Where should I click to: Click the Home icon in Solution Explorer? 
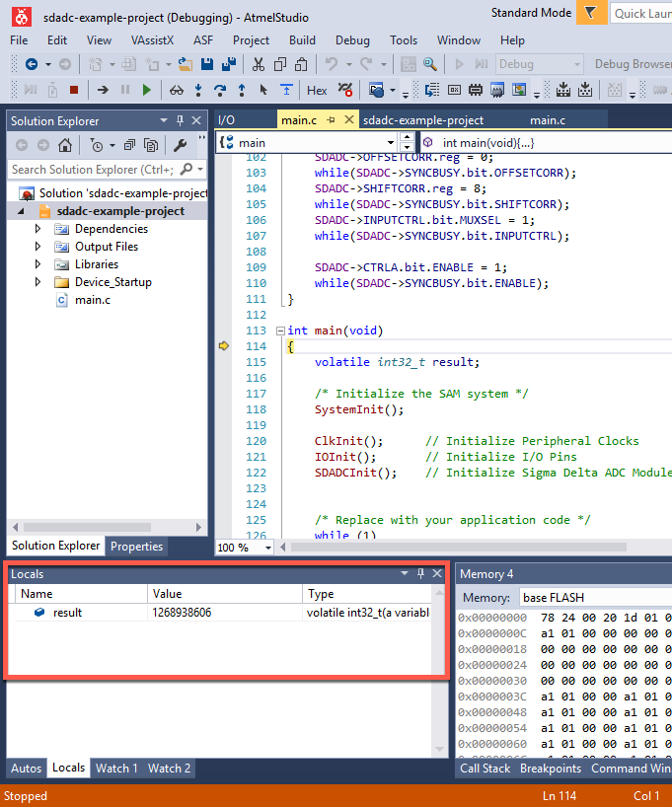65,145
